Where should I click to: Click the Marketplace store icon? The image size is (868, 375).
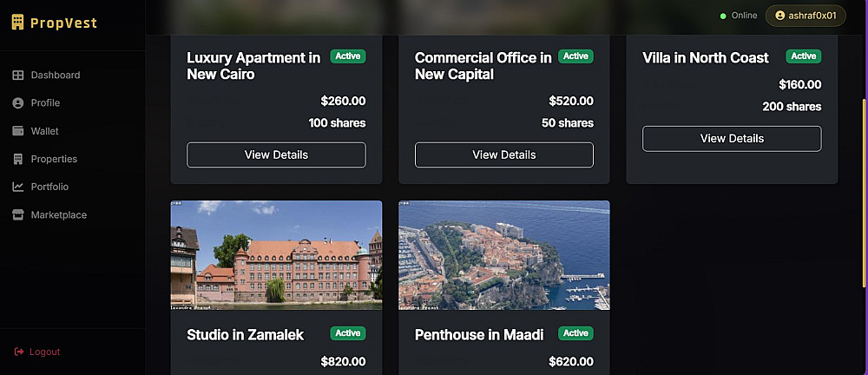coord(17,215)
